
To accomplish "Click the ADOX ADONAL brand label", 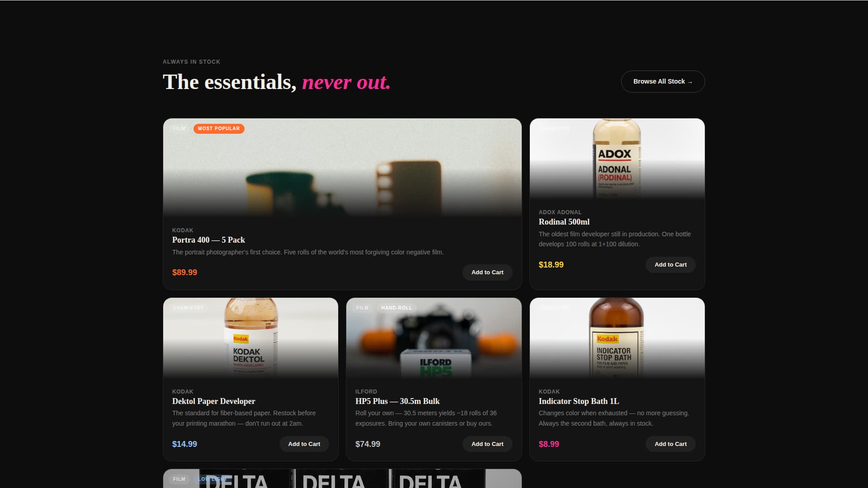I will tap(560, 212).
